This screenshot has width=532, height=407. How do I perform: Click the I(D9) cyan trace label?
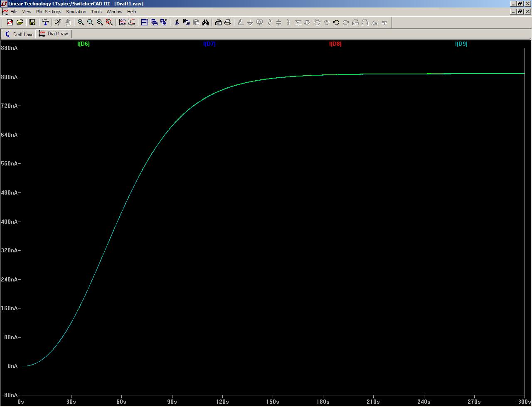[461, 44]
